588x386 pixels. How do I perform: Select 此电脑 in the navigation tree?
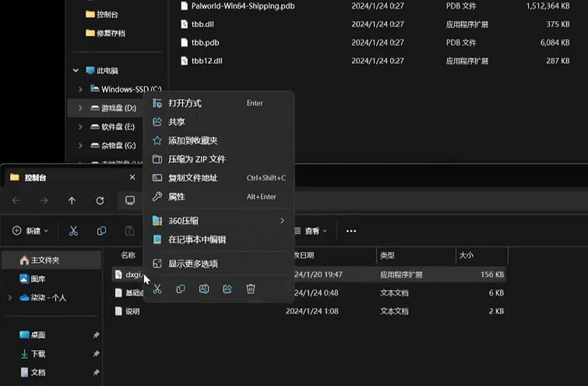coord(102,71)
